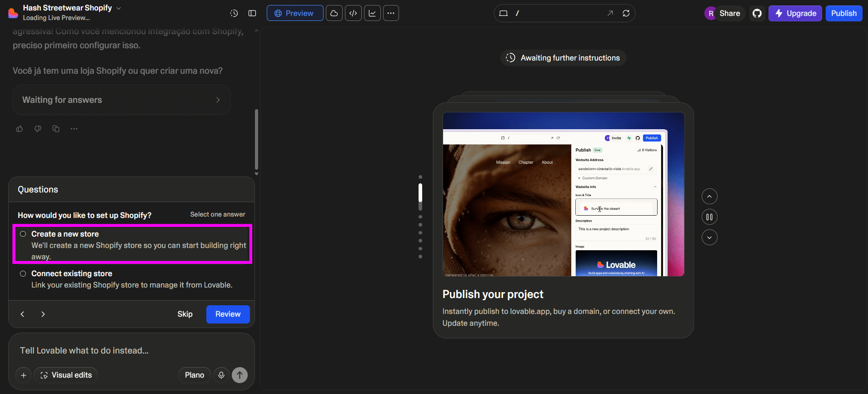This screenshot has width=868, height=394.
Task: Pause the carousel slideshow
Action: [x=709, y=217]
